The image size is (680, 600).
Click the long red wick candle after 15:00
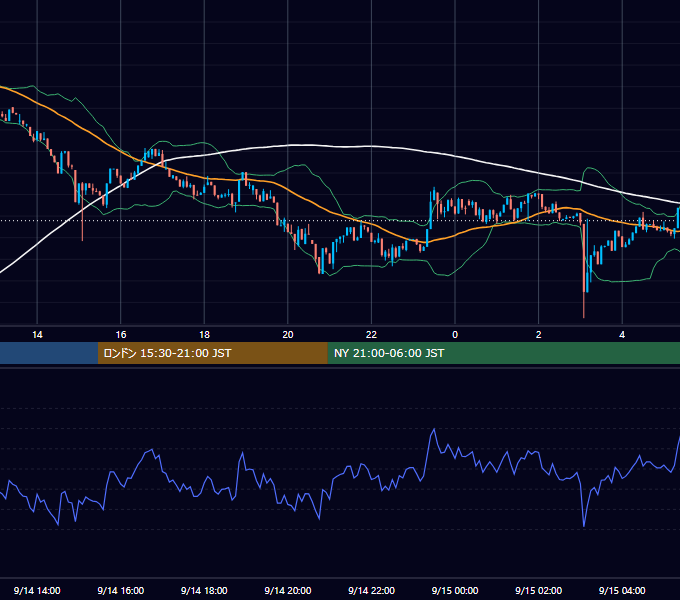coord(82,212)
